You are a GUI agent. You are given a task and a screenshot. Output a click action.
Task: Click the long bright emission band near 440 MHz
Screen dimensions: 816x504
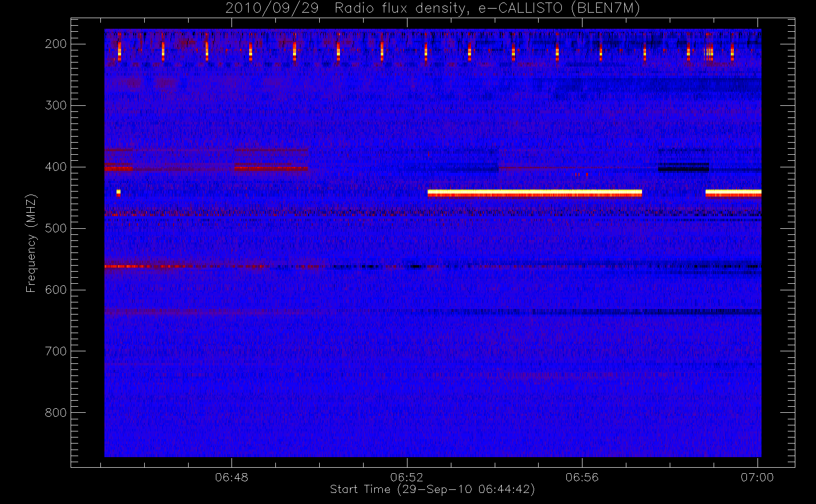535,193
